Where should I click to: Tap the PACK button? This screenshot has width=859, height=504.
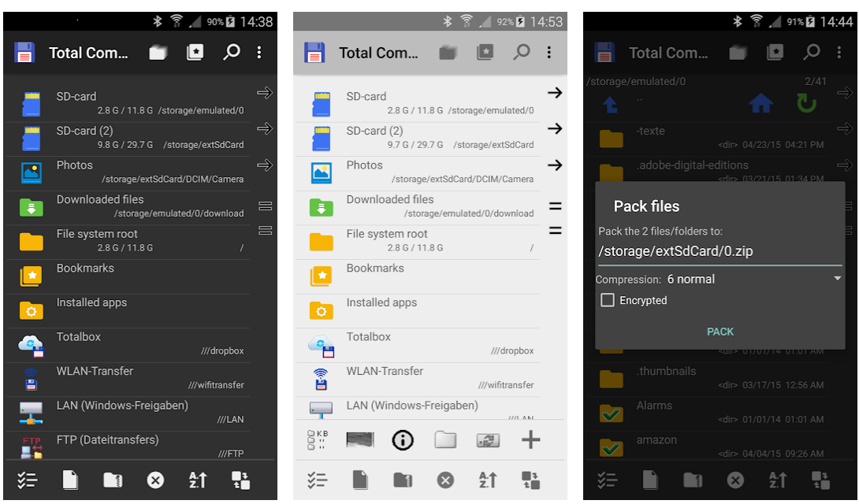coord(720,332)
